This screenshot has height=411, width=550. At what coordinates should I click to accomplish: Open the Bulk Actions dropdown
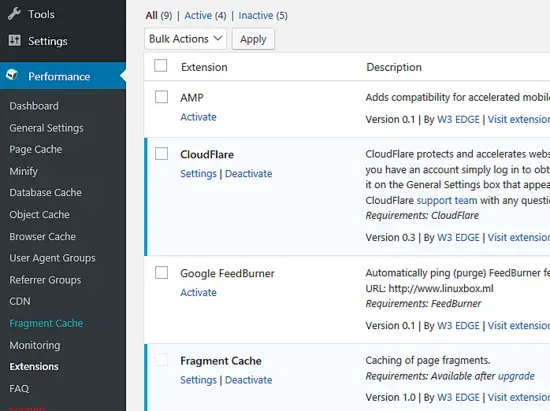[x=185, y=39]
